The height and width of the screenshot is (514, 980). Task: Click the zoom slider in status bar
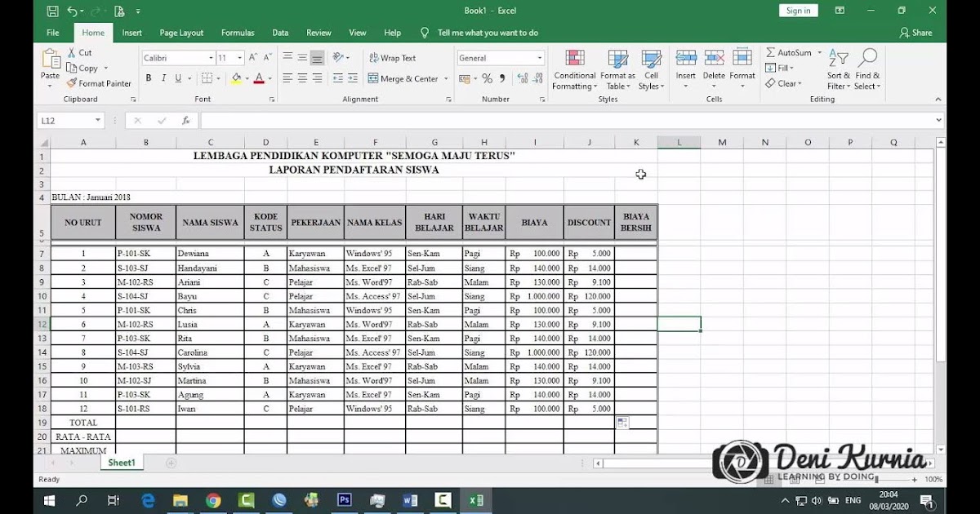[875, 480]
